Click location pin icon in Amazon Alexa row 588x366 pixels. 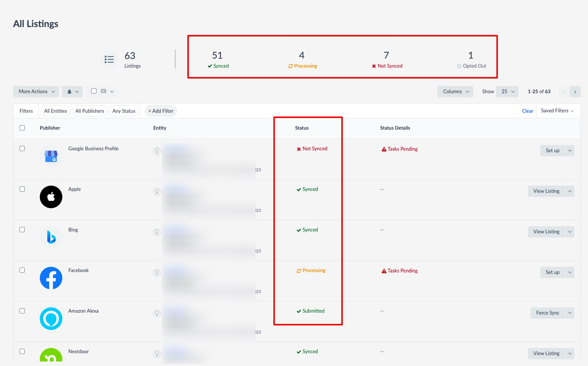pos(157,313)
